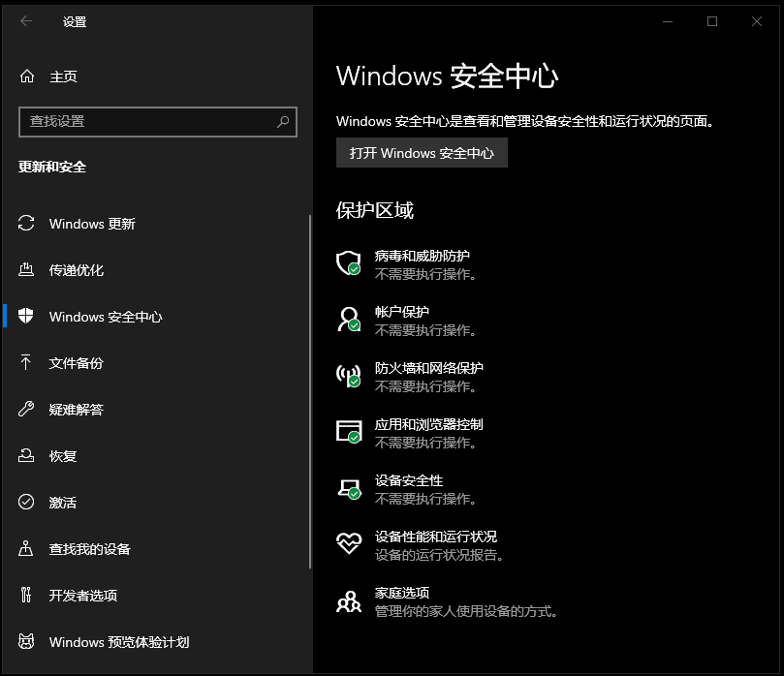Screen dimensions: 784x676
Task: Select 激活 activation in sidebar
Action: [x=62, y=503]
